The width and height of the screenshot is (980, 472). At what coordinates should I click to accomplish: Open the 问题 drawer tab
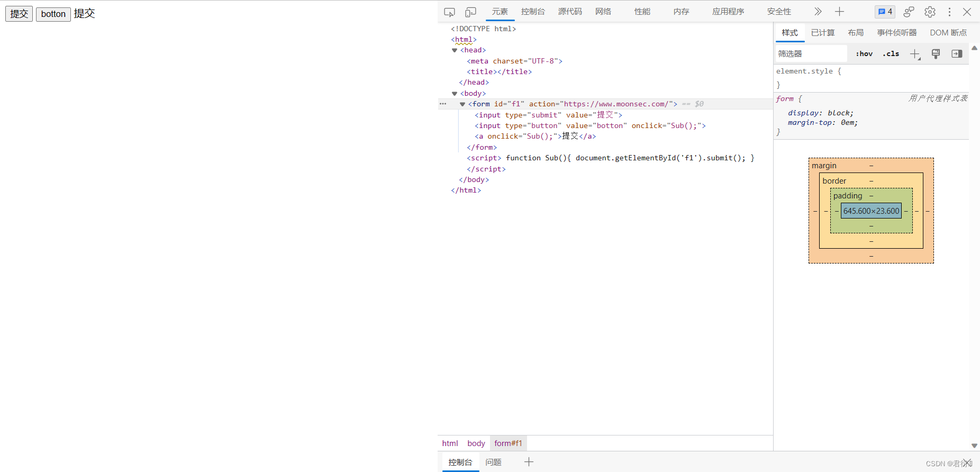494,462
